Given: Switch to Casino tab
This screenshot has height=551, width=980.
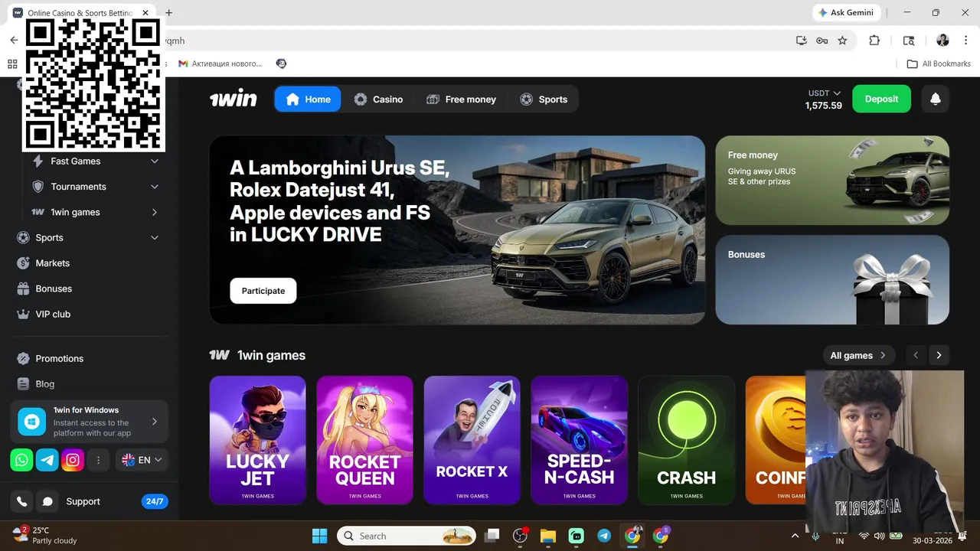Looking at the screenshot, I should tap(378, 99).
